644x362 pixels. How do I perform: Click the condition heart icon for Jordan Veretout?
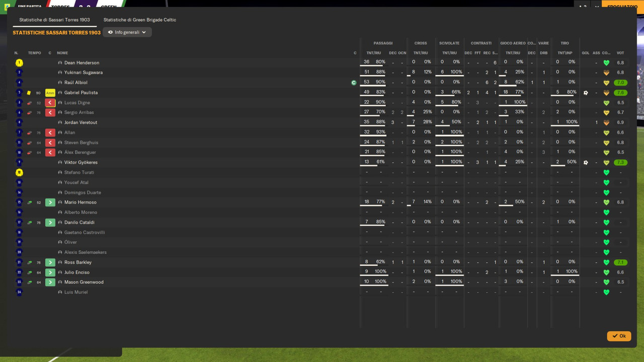point(606,122)
